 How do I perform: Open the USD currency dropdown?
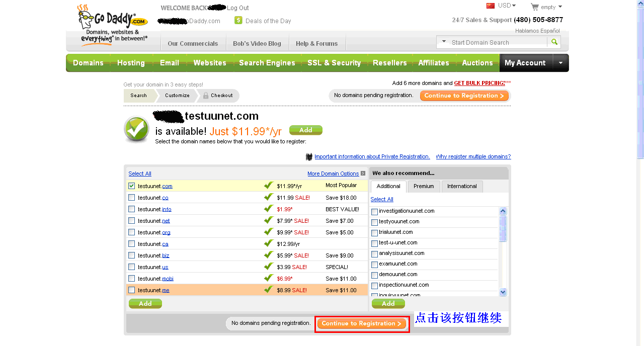(x=507, y=6)
